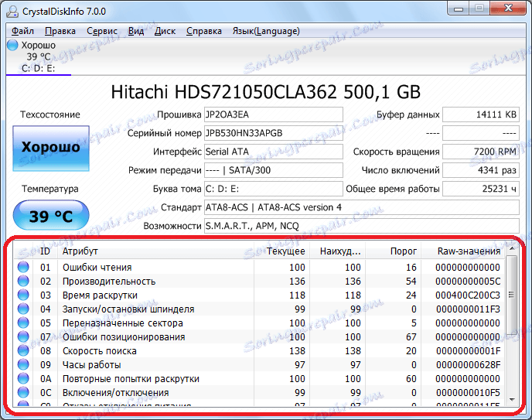532x420 pixels.
Task: Click the Интерфейс field Serial ATA
Action: coord(274,152)
